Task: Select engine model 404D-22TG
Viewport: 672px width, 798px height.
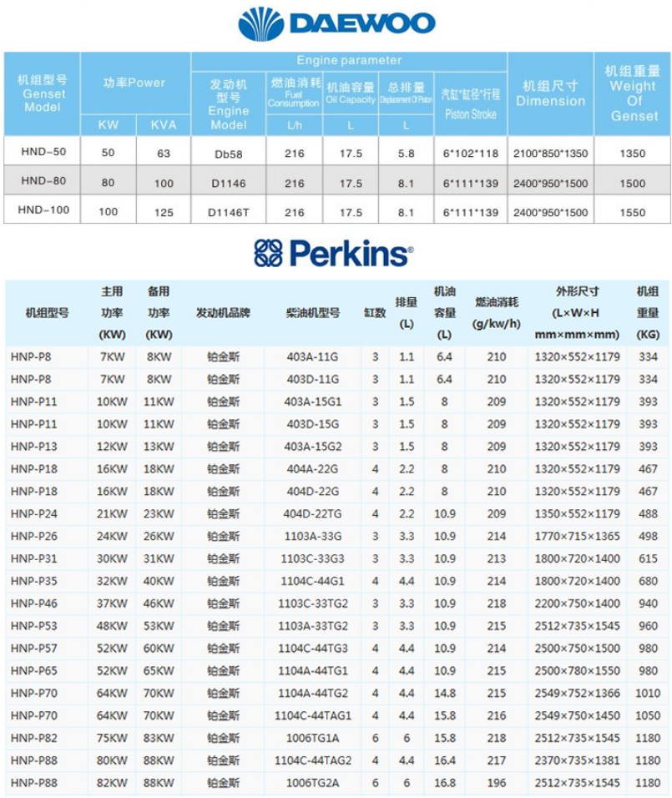Action: pyautogui.click(x=312, y=513)
